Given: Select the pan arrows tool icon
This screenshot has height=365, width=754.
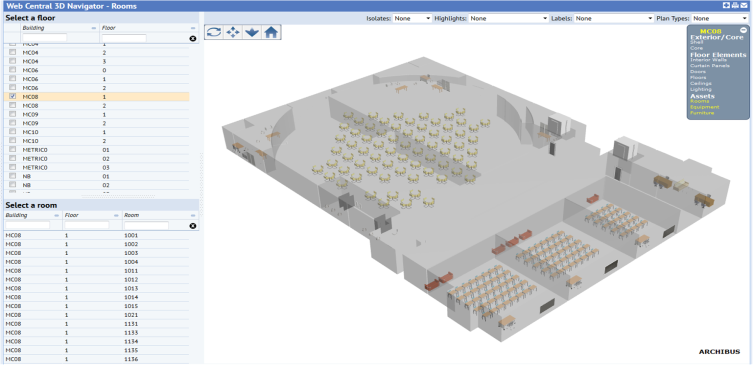Looking at the screenshot, I should pos(233,32).
